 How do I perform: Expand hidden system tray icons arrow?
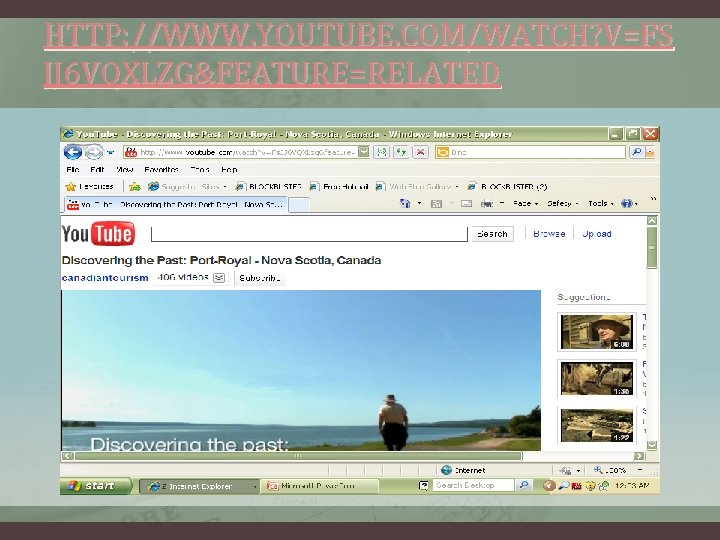click(548, 486)
